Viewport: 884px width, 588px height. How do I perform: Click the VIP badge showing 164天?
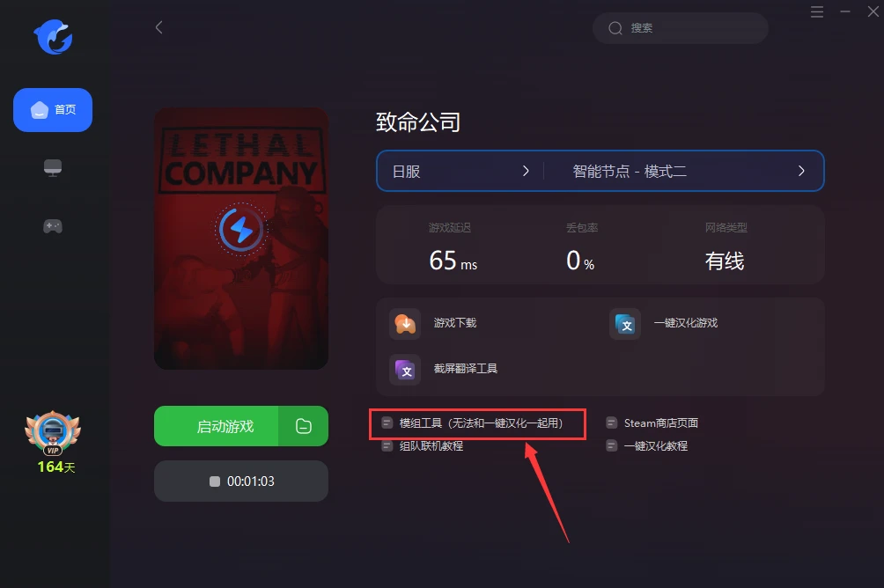[x=54, y=443]
